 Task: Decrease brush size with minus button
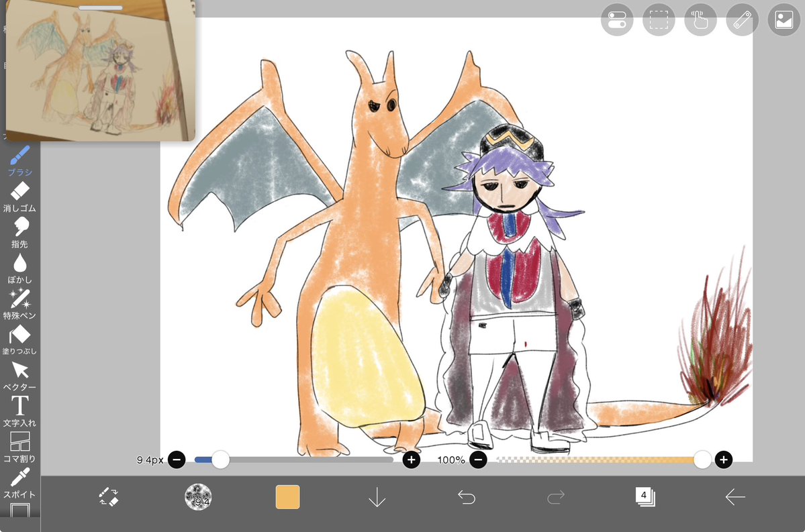177,460
